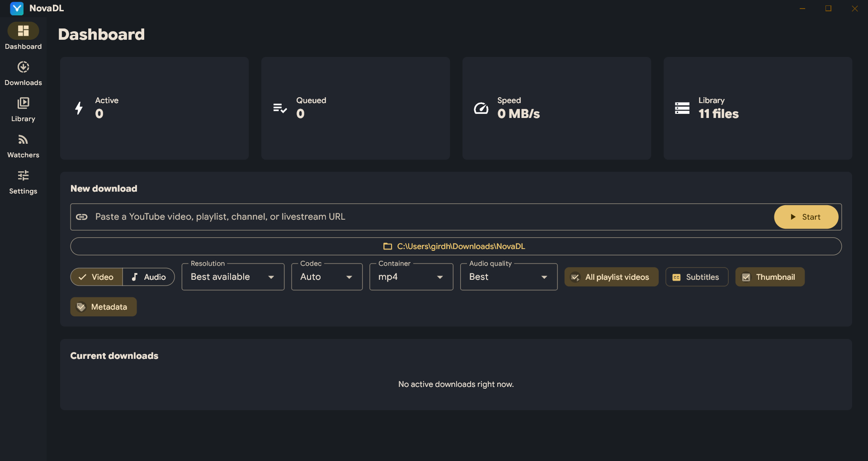The height and width of the screenshot is (461, 868).
Task: Click the link icon in URL field
Action: pyautogui.click(x=82, y=217)
